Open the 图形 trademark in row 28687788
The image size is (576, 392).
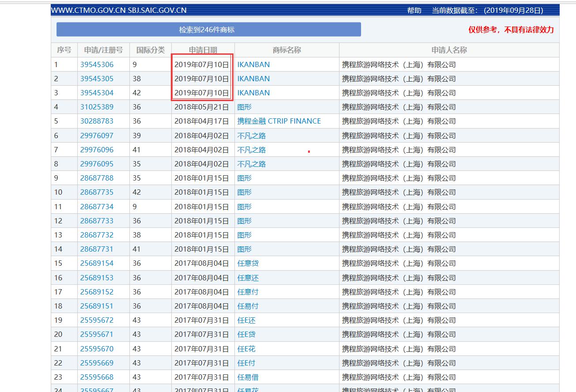[x=245, y=178]
